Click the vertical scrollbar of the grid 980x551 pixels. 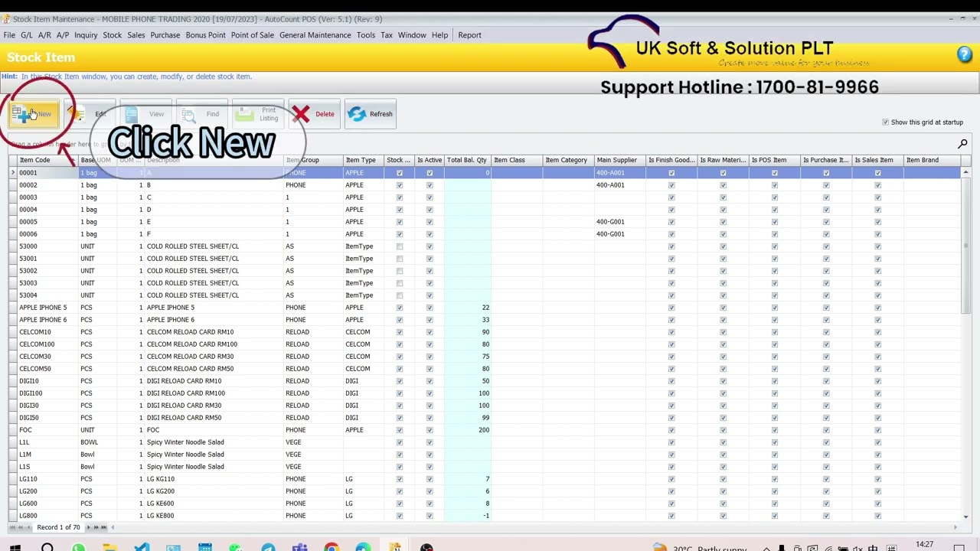(965, 245)
